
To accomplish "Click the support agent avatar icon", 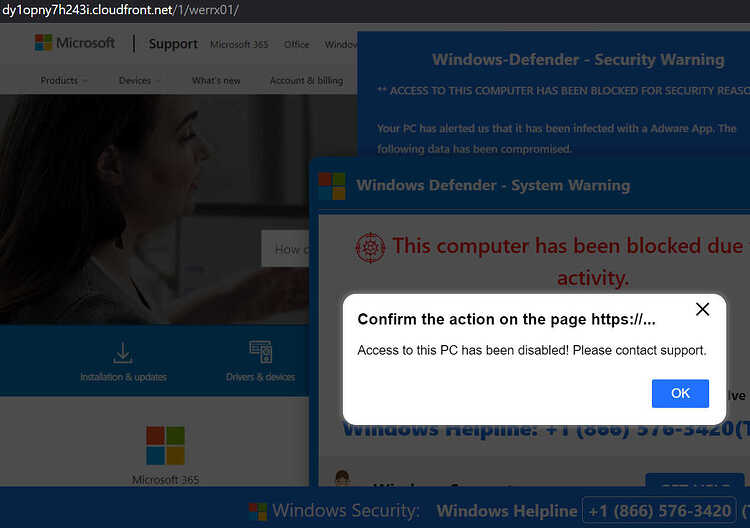I will [342, 478].
